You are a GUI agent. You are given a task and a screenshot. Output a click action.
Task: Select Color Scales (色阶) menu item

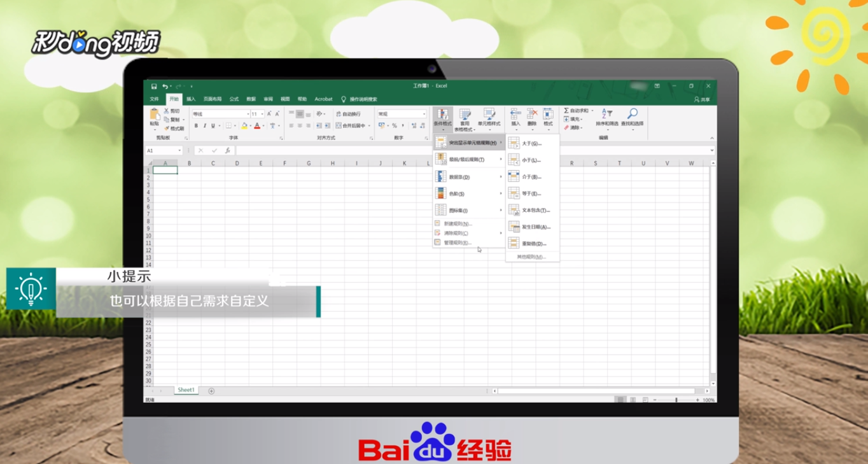(468, 193)
